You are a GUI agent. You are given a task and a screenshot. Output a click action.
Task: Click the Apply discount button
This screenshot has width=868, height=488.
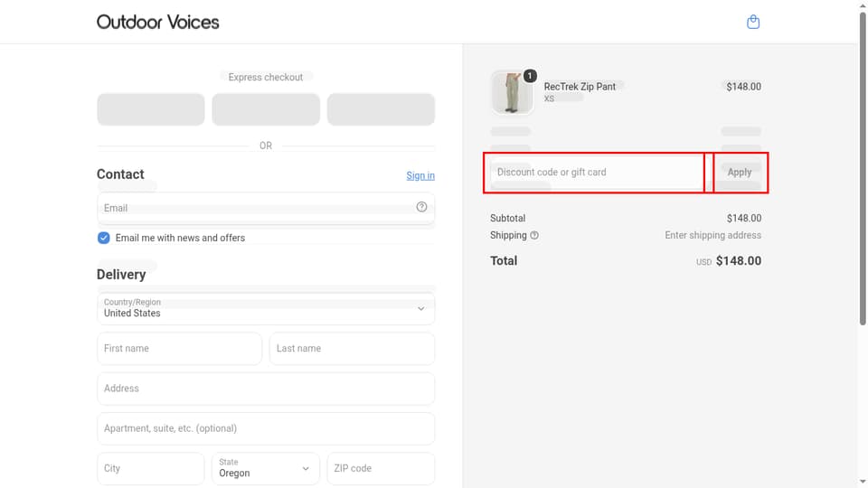[x=740, y=172]
